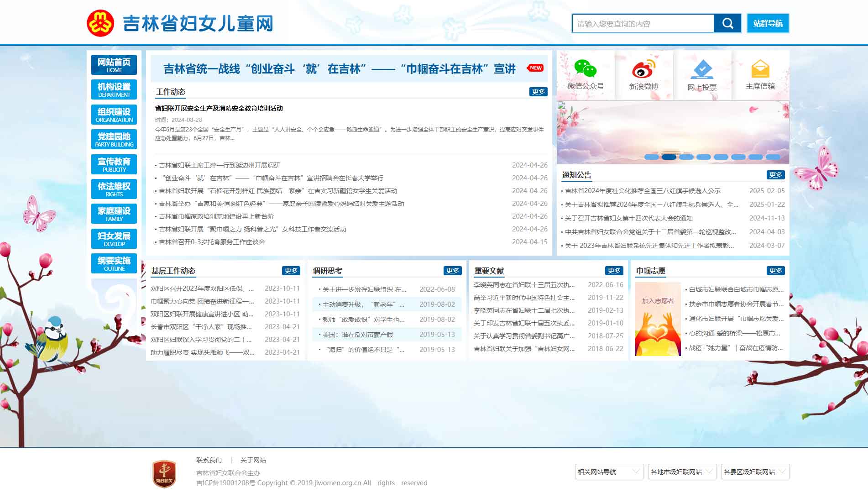868x493 pixels.
Task: Open notice 关于召开吉林省妇女第十四次代表大会的通知
Action: [x=629, y=218]
